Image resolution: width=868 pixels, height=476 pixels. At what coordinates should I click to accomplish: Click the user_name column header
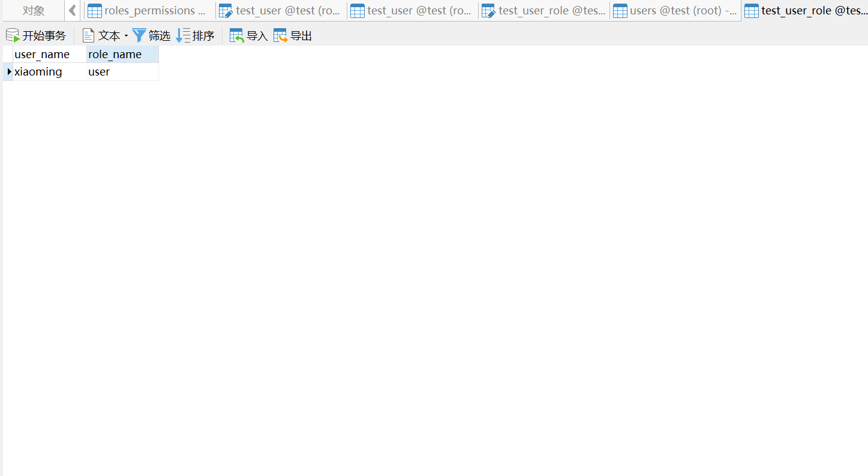pos(50,55)
